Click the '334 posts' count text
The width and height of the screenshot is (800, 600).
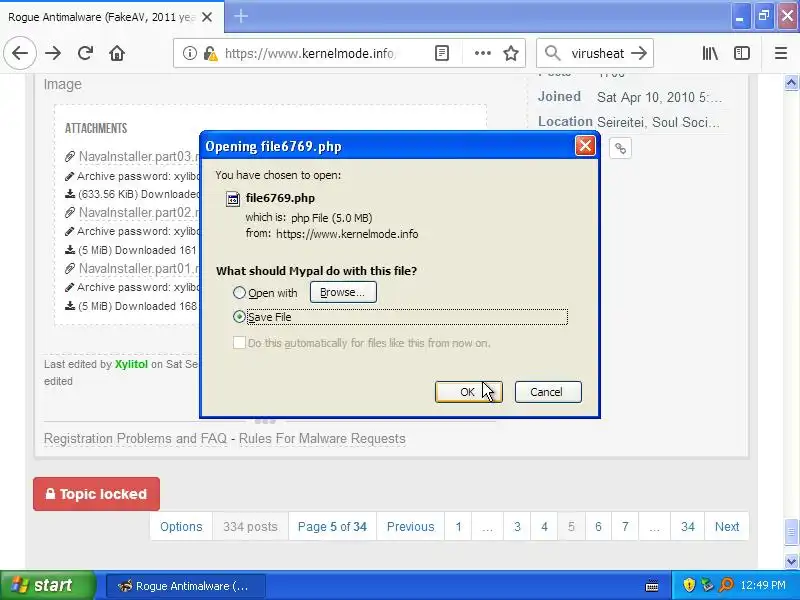coord(250,527)
